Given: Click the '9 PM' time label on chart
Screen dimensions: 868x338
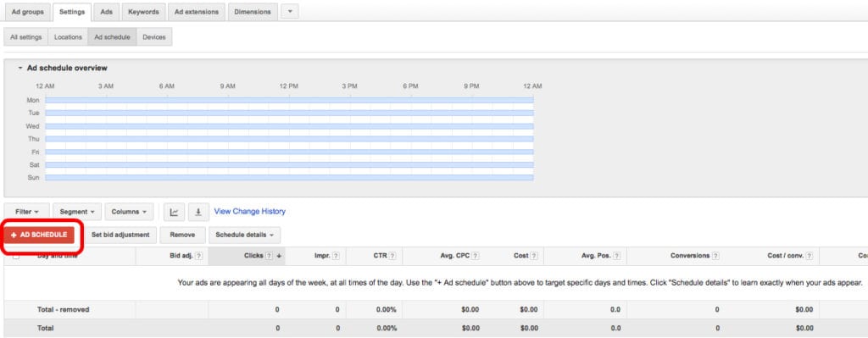Looking at the screenshot, I should [471, 86].
